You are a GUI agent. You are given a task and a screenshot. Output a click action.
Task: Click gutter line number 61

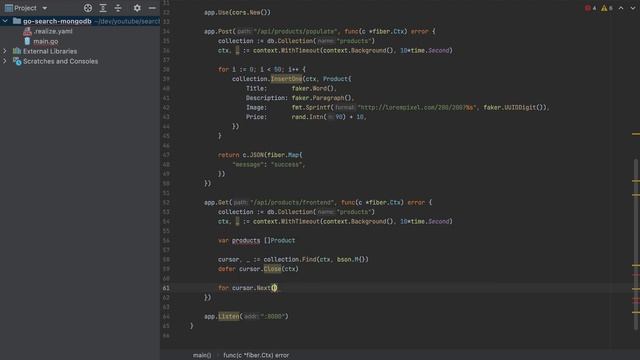(x=166, y=288)
